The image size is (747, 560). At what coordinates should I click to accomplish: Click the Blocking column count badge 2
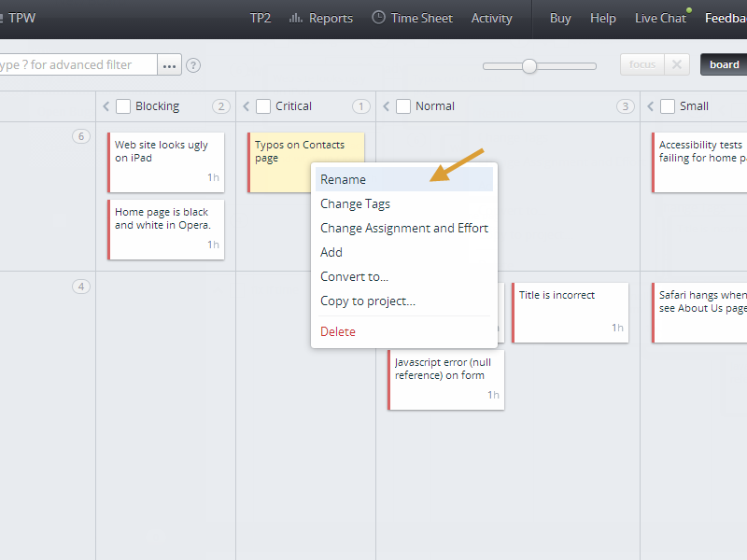click(221, 106)
